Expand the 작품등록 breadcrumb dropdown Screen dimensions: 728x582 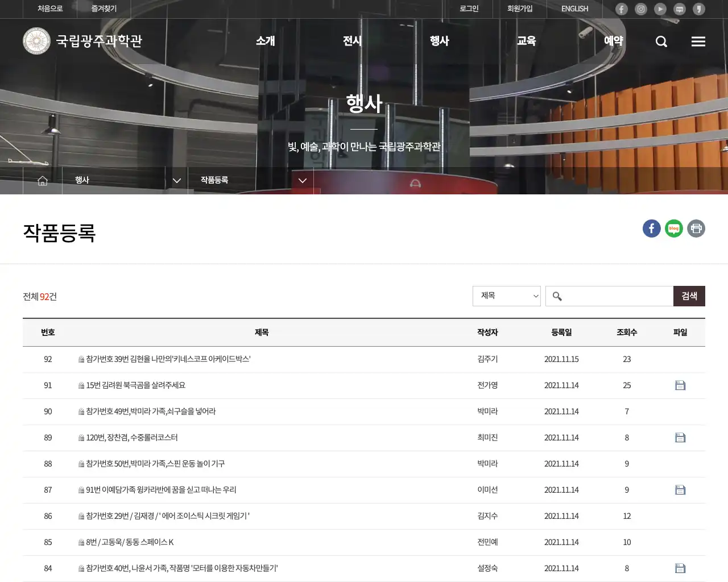coord(303,180)
